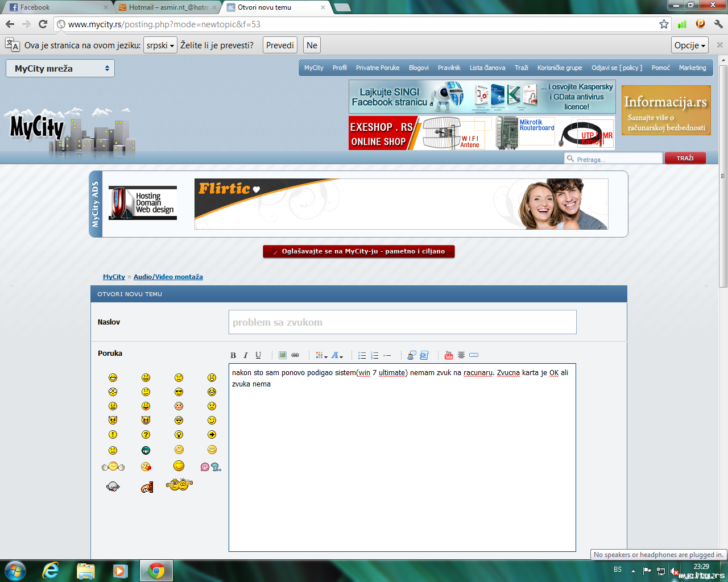Viewport: 728px width, 582px height.
Task: Click inside the Poruka message text area
Action: pyautogui.click(x=402, y=458)
